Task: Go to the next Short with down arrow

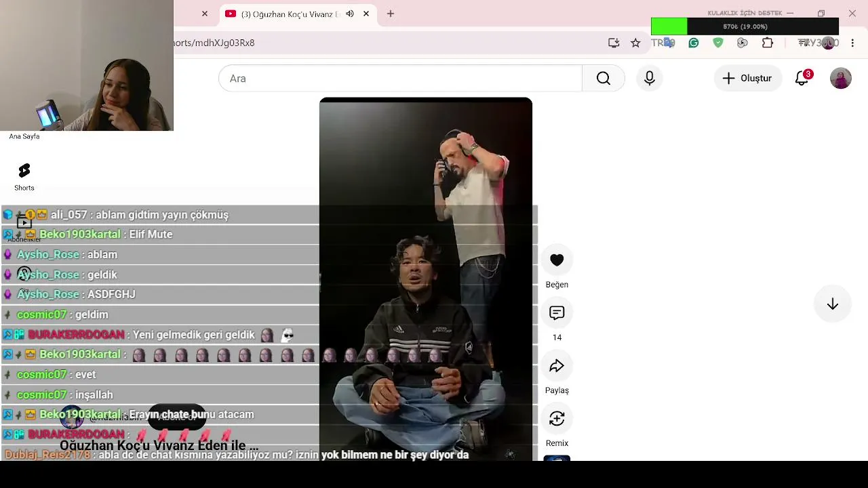Action: pos(833,304)
